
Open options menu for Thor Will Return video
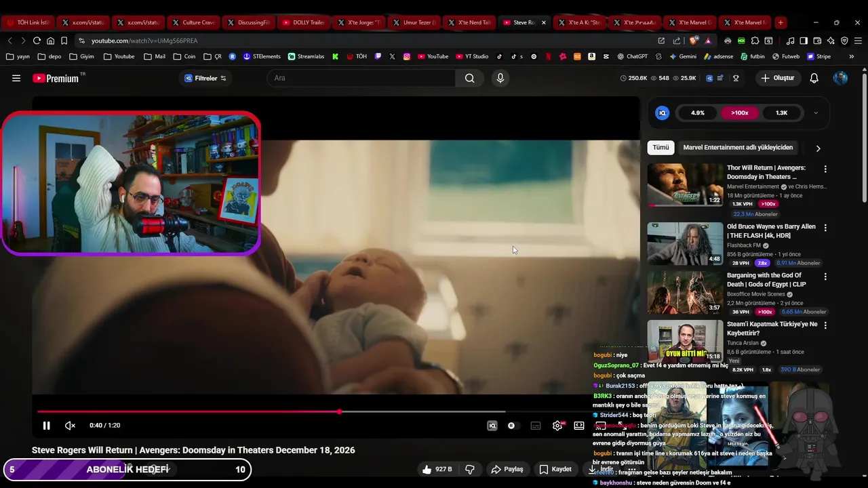pyautogui.click(x=825, y=169)
